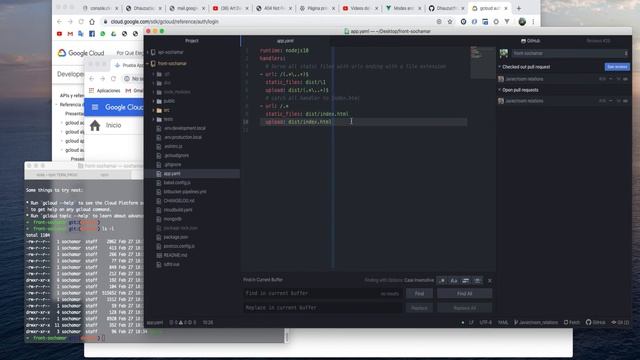Click the Find in current buffer field
The width and height of the screenshot is (640, 360).
(x=322, y=293)
